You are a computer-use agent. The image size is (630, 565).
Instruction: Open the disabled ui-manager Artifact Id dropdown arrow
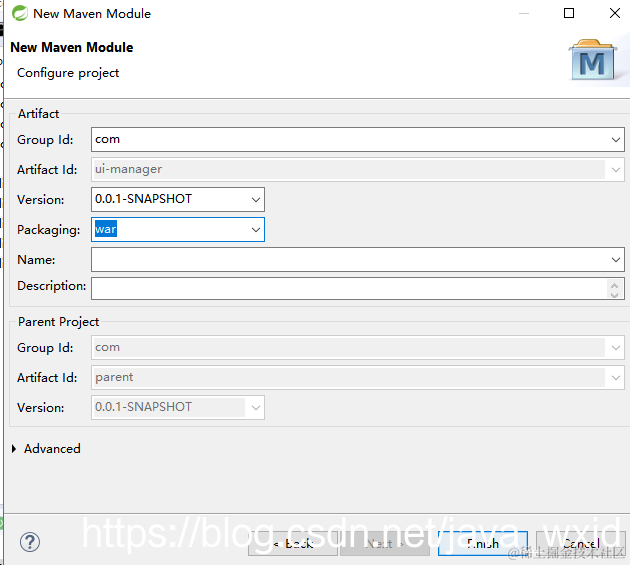616,170
